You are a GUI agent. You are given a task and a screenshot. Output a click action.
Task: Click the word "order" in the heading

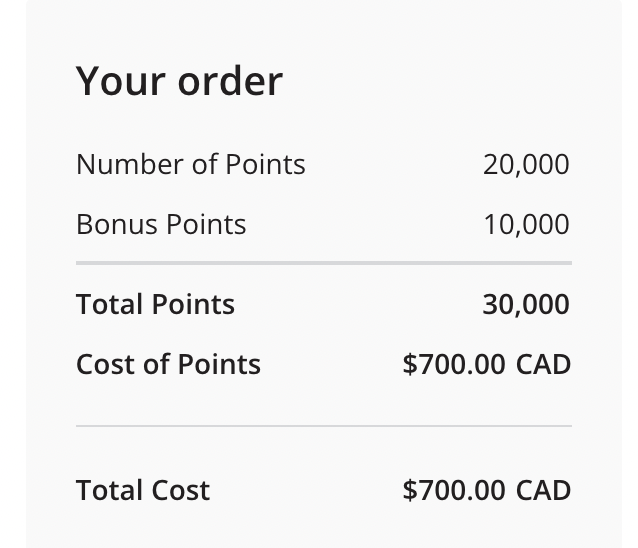(x=230, y=81)
